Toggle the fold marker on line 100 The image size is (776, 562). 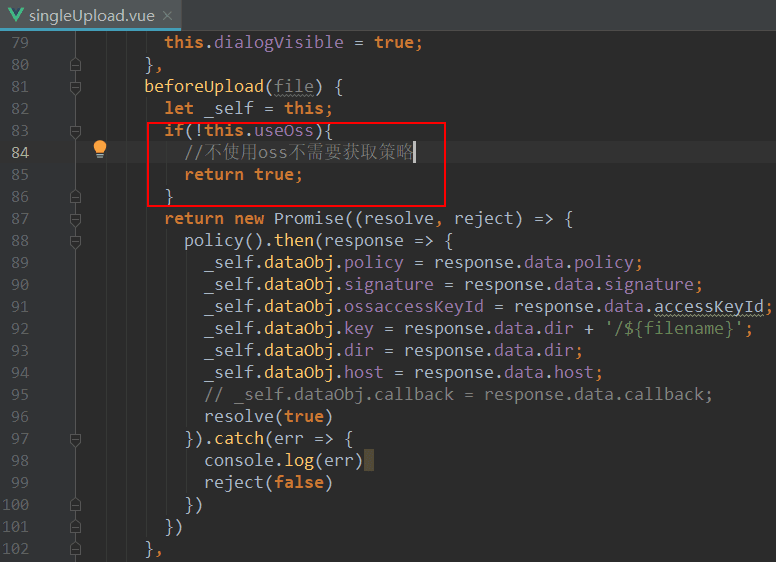tap(75, 505)
